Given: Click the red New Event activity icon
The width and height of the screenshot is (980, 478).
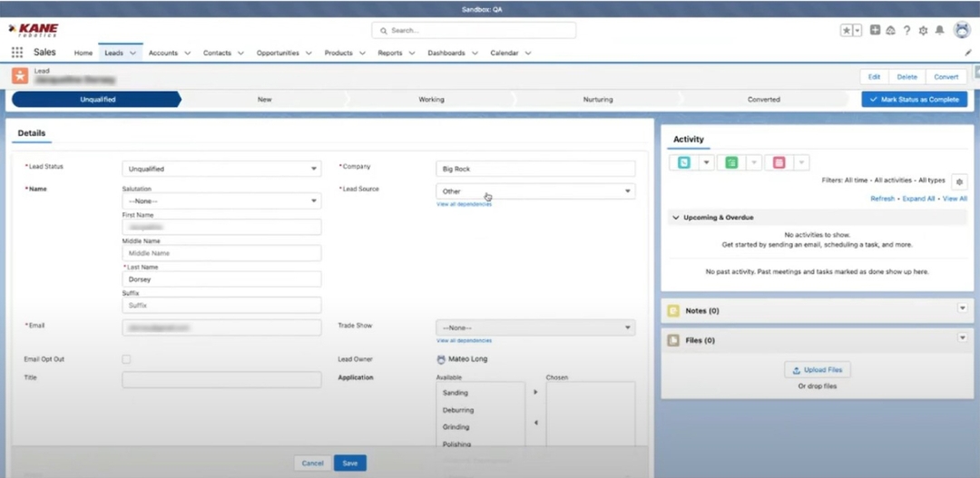Looking at the screenshot, I should (x=779, y=162).
